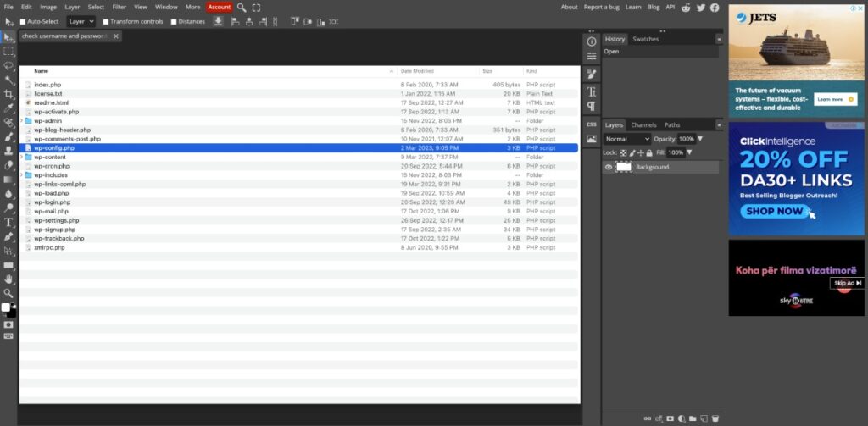Open the Paragraph panel icon

point(591,106)
